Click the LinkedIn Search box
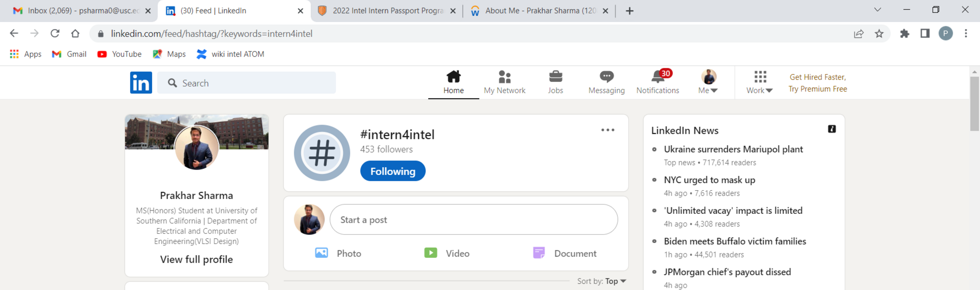Screen dimensions: 980x290 click(x=254, y=83)
